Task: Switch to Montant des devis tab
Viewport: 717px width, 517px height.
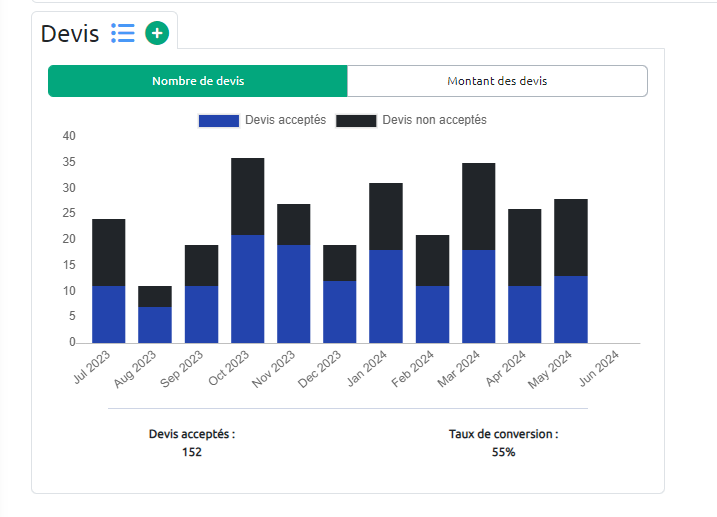Action: coord(497,81)
